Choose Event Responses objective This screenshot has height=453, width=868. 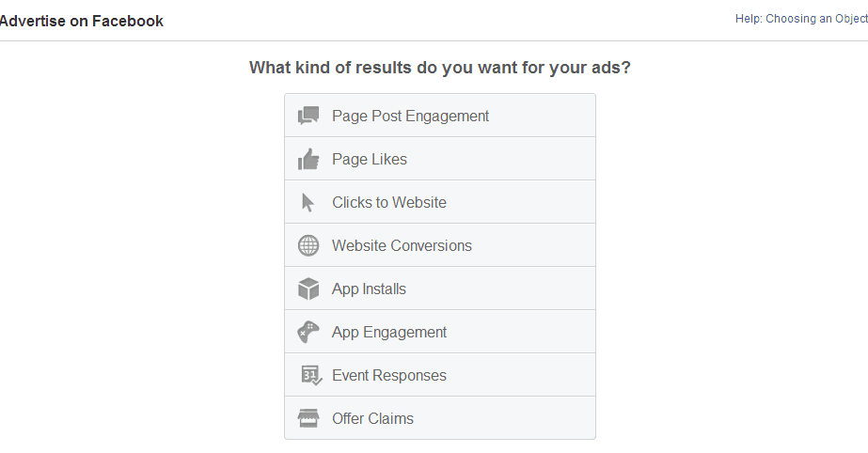coord(440,375)
